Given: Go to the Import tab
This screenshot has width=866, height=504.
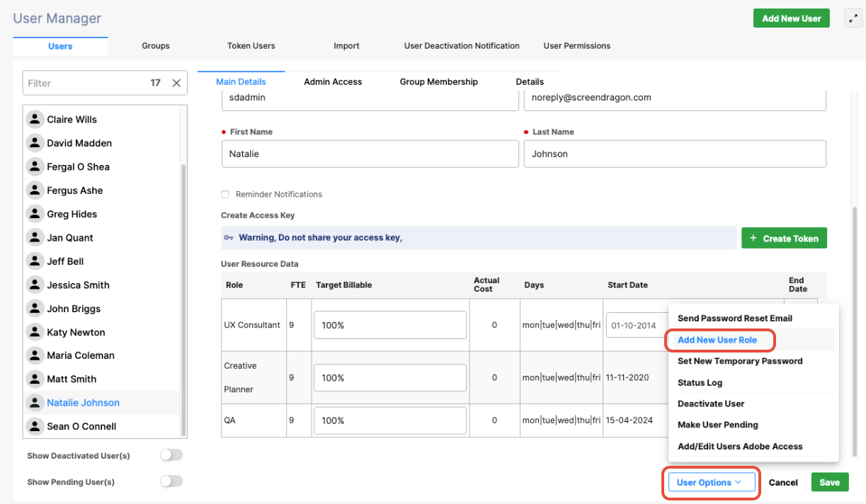Looking at the screenshot, I should 346,46.
